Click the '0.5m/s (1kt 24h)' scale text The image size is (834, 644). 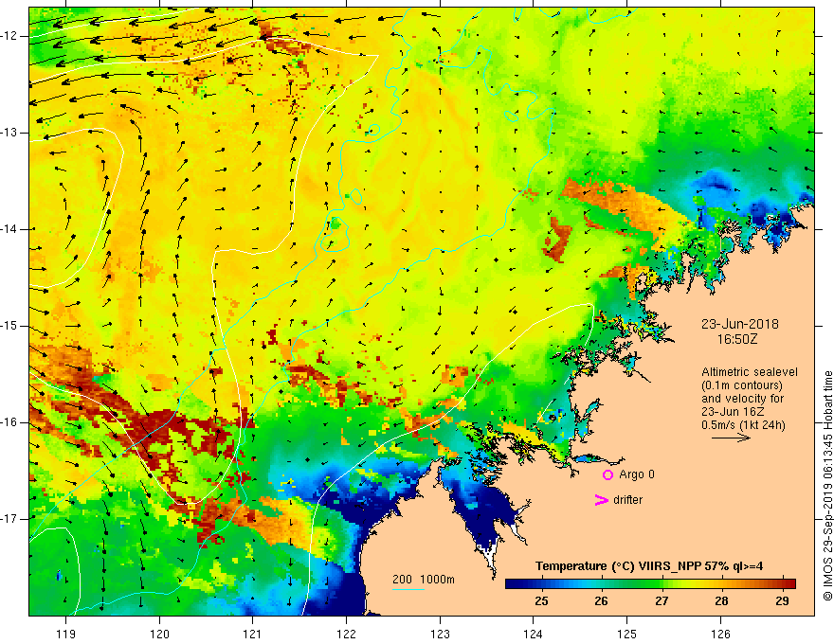(743, 424)
